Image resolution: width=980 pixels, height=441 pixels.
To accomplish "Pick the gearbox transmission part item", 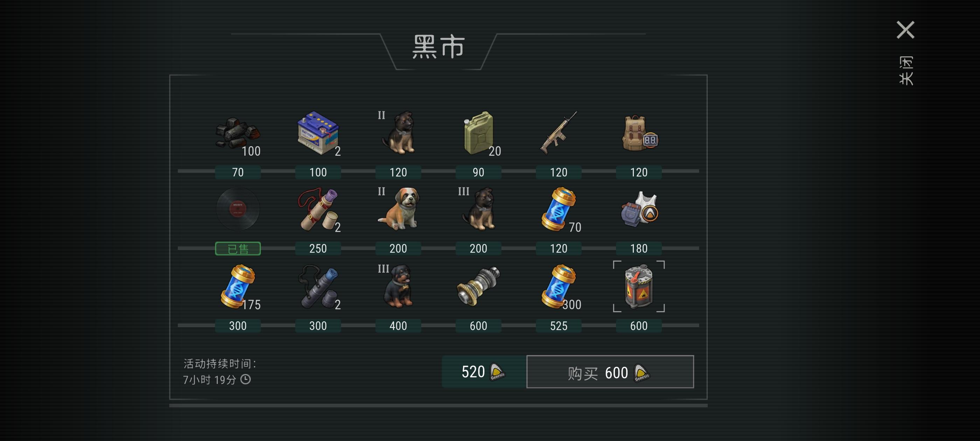I will [478, 286].
